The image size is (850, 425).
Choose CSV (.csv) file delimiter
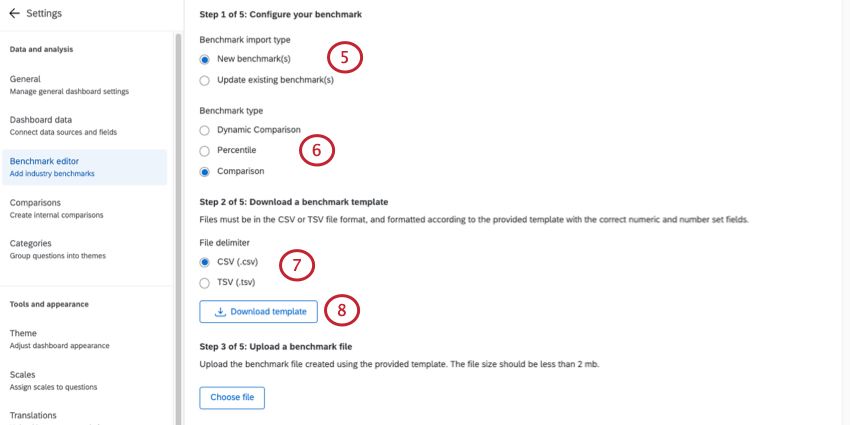205,262
